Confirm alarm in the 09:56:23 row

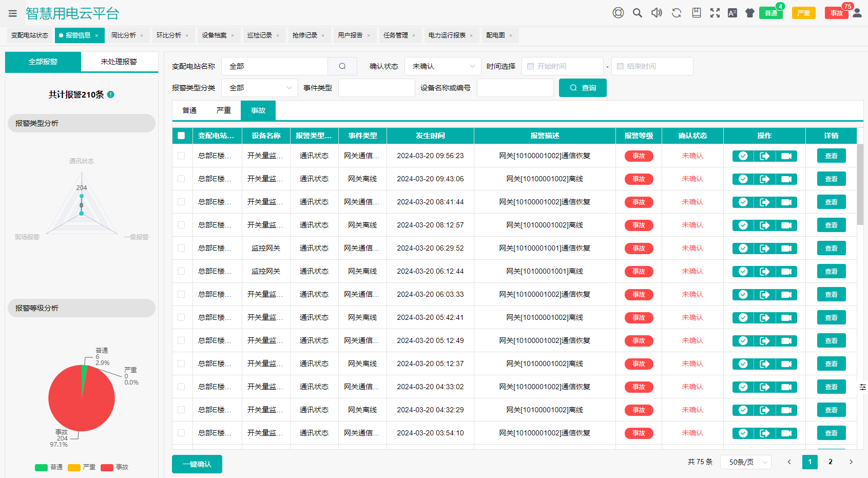[x=743, y=156]
